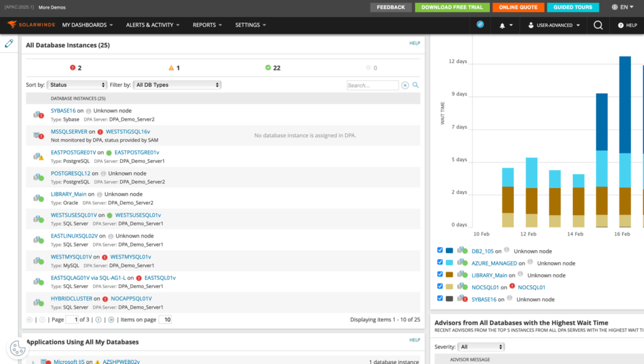Click the Online Quote button
The height and width of the screenshot is (364, 644).
pyautogui.click(x=518, y=8)
